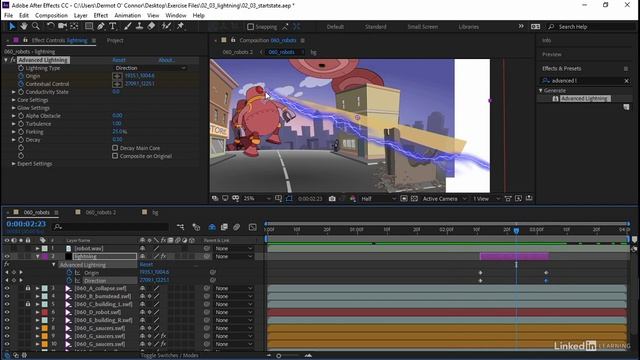This screenshot has width=640, height=360.
Task: Open the Active Camera dropdown
Action: [444, 199]
